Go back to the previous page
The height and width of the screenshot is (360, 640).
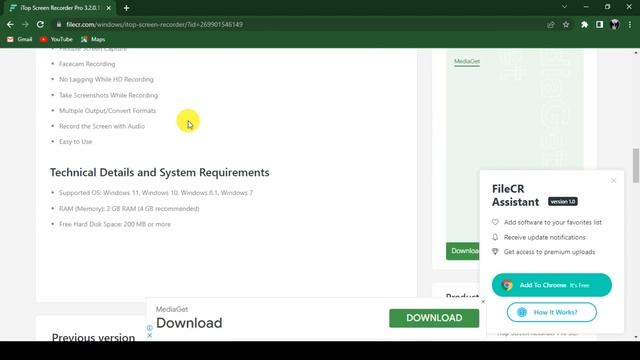tap(10, 24)
